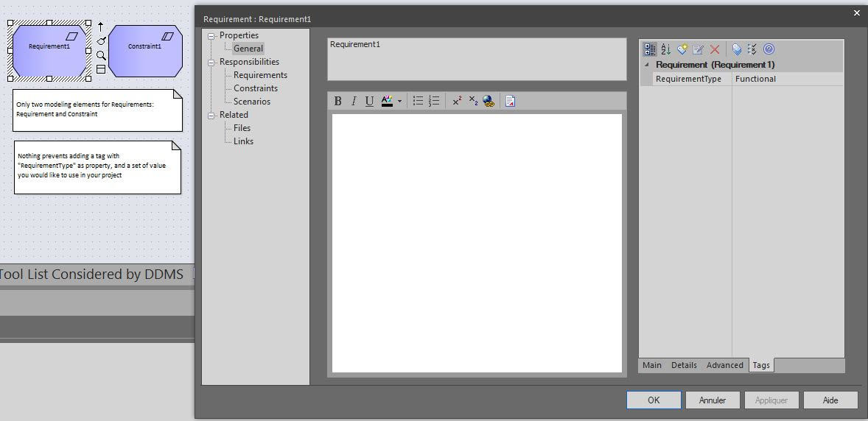Screen dimensions: 868x421
Task: Collapse the Properties tree node
Action: (x=211, y=36)
